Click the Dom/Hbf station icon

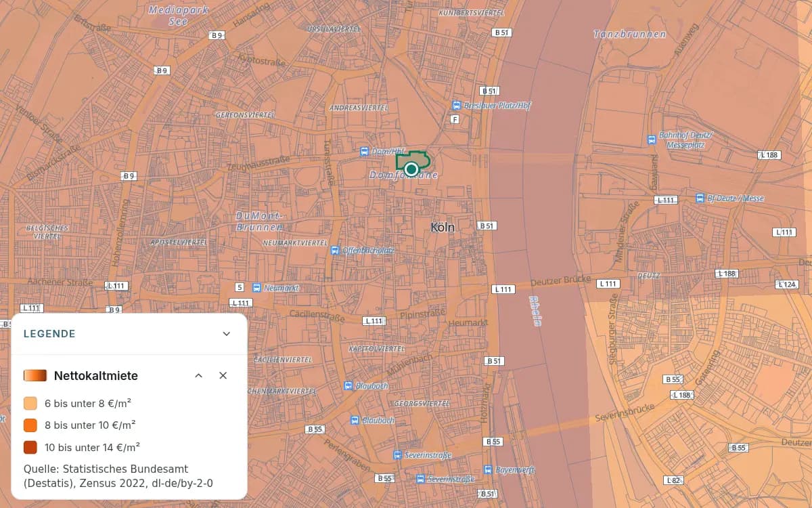[x=365, y=152]
